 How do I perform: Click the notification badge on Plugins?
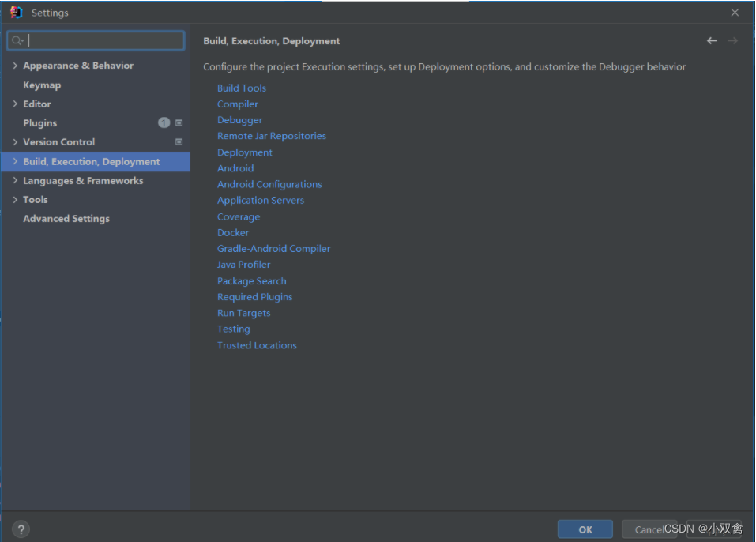(x=164, y=122)
